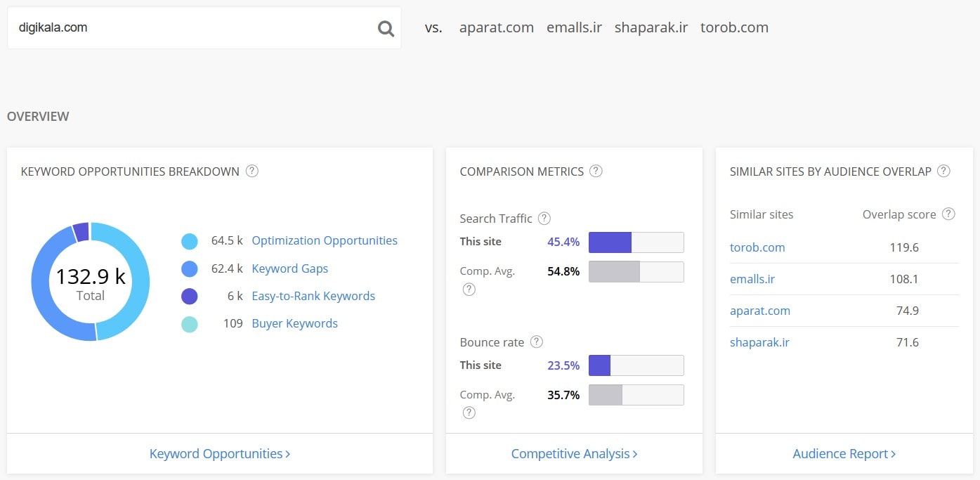Click the 62.4 k keyword count
This screenshot has width=980, height=480.
point(227,268)
